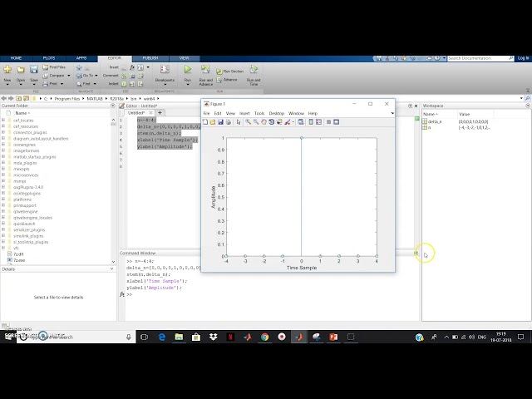This screenshot has height=399, width=532.
Task: Open the Insert menu in Figure 1
Action: coord(244,113)
